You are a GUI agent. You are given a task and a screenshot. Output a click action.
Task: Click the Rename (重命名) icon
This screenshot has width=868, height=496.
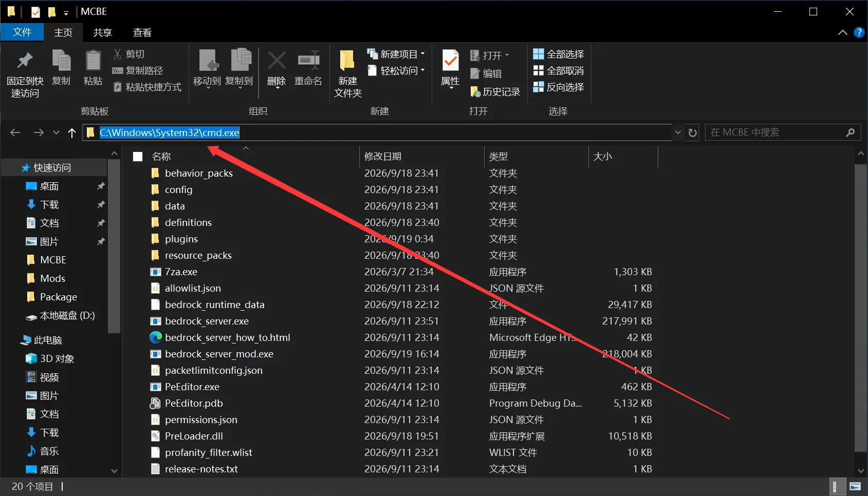[308, 61]
